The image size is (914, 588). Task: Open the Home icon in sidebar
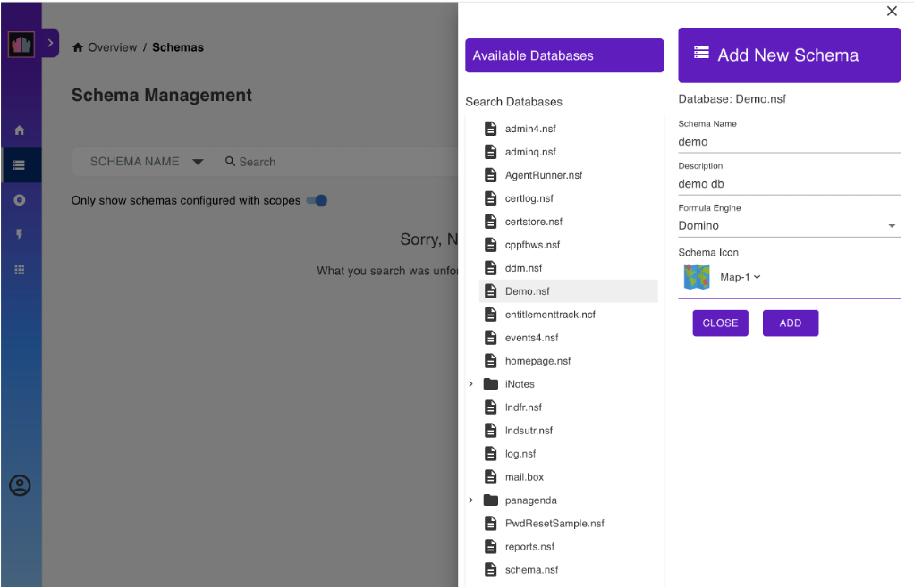coord(20,130)
